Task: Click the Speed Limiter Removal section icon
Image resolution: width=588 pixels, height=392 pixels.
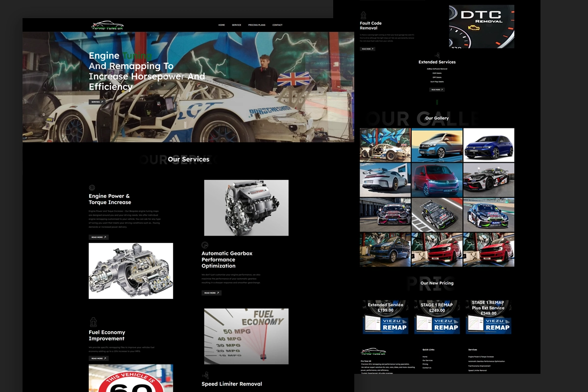Action: 206,375
